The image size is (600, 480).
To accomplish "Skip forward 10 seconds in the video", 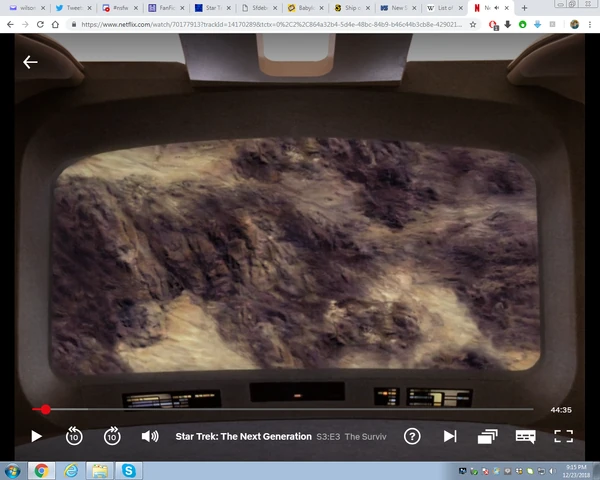I will click(112, 436).
